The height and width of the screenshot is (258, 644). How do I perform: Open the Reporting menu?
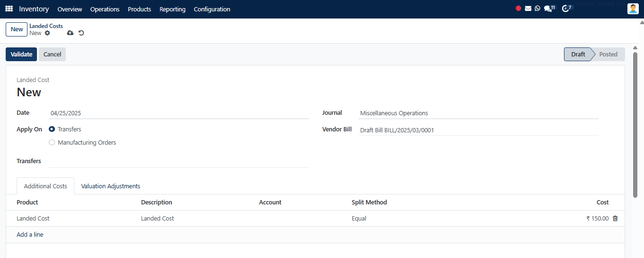[x=172, y=9]
